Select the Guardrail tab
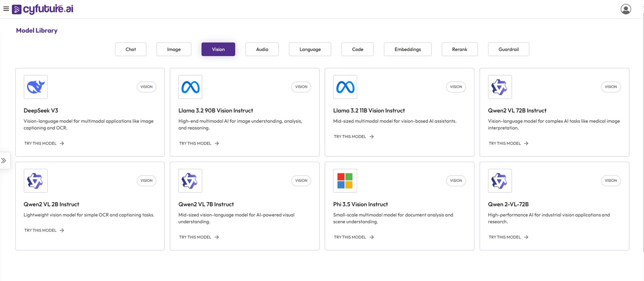Image resolution: width=644 pixels, height=281 pixels. (x=509, y=49)
